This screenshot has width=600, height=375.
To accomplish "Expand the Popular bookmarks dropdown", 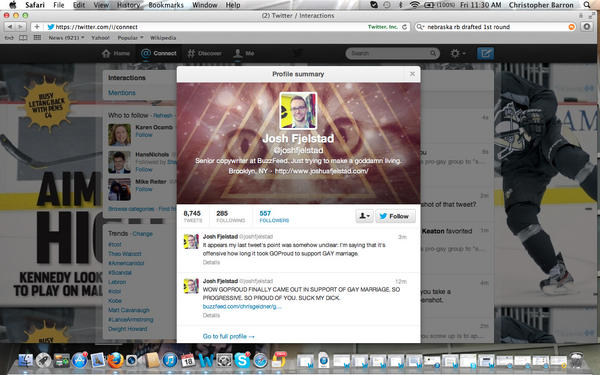I will 130,38.
